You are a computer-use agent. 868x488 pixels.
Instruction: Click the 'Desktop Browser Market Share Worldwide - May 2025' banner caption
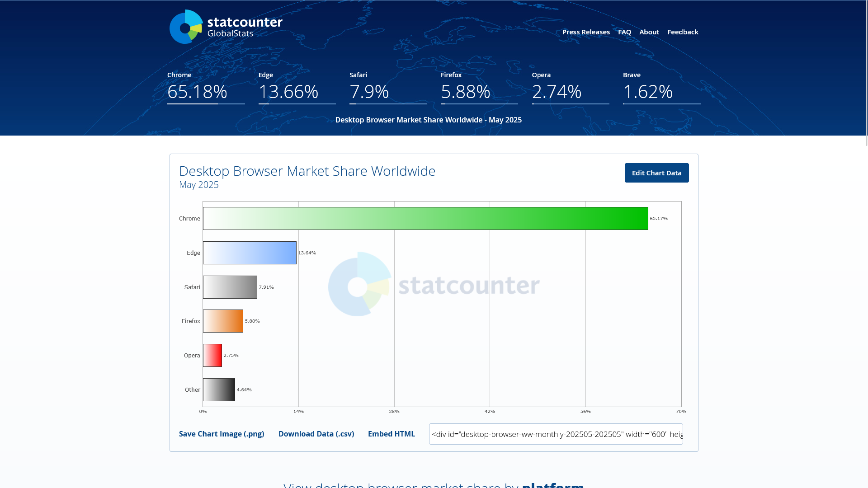tap(429, 120)
